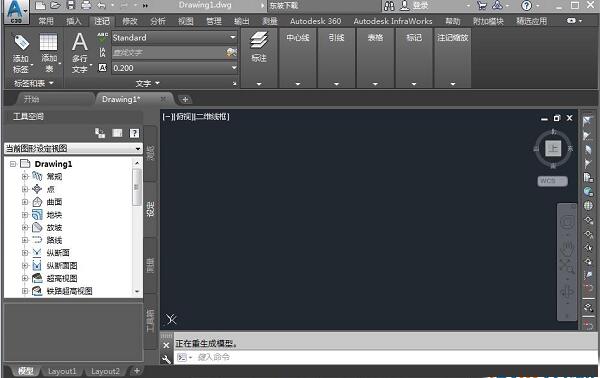
Task: Expand the 点 tree node
Action: [25, 189]
